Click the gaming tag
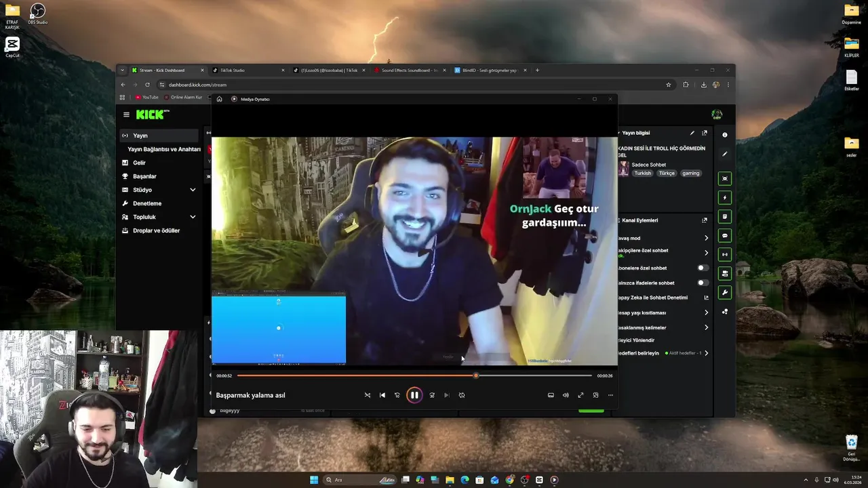Screen dimensions: 868x488 (690, 174)
